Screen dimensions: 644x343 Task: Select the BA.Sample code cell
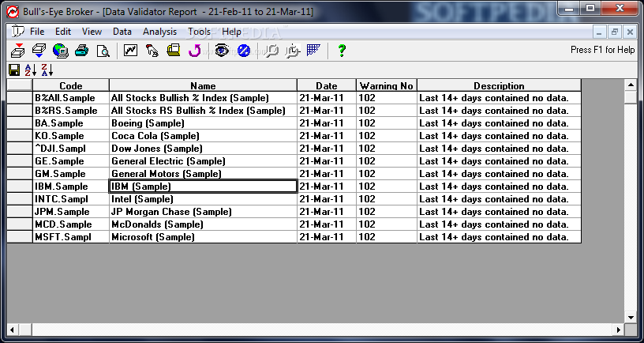tap(71, 123)
